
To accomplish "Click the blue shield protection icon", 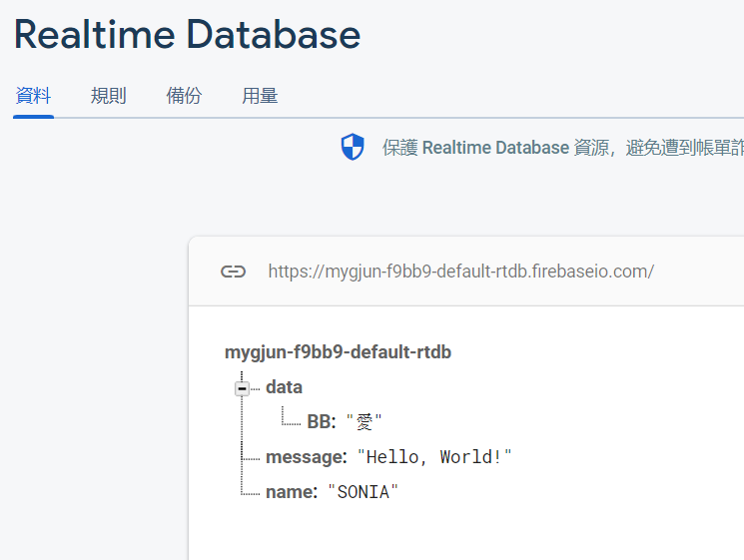I will click(353, 147).
